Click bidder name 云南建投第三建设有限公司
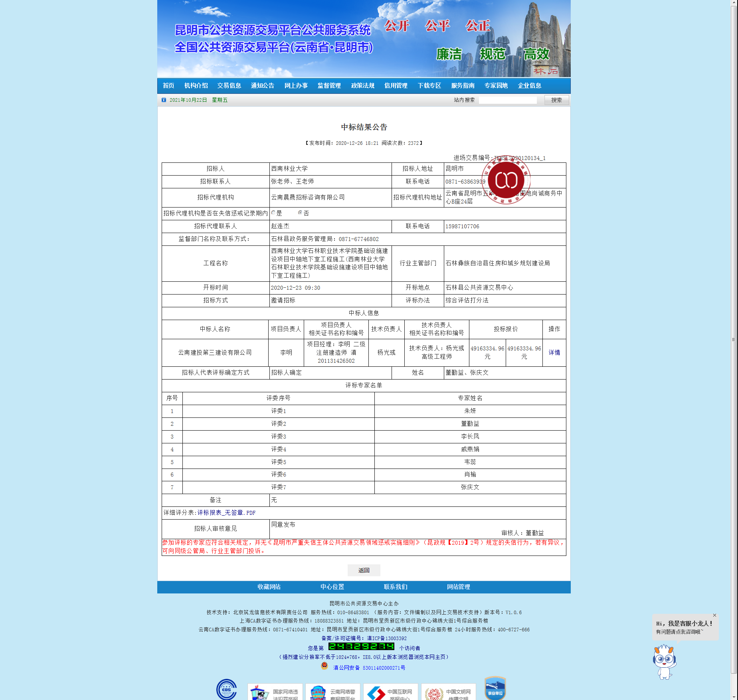This screenshot has height=700, width=738. (215, 353)
